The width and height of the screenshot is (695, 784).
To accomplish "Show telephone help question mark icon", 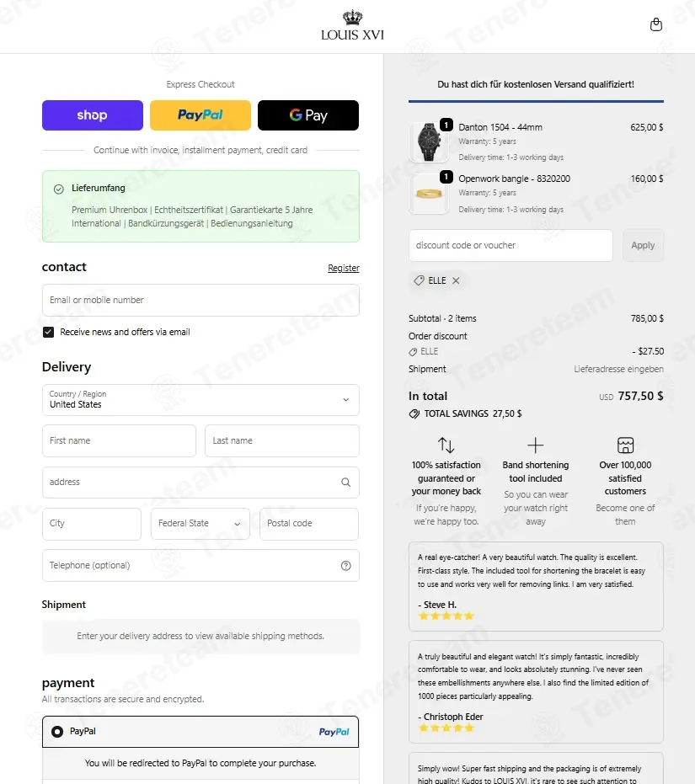I will pyautogui.click(x=345, y=566).
